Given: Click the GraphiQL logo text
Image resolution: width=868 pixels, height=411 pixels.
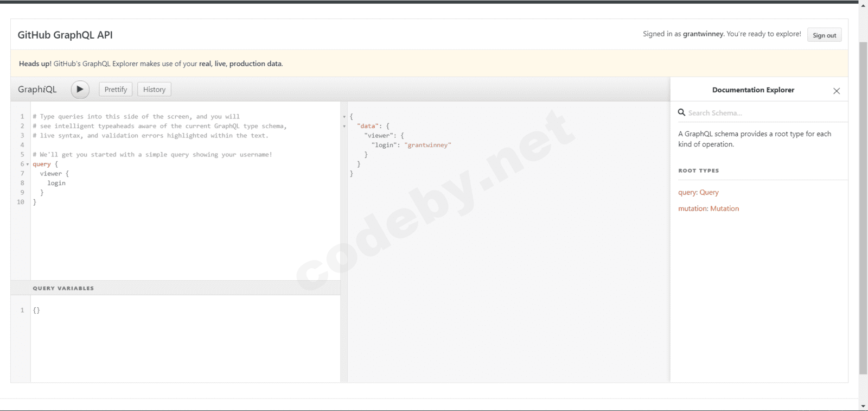Looking at the screenshot, I should (x=37, y=90).
